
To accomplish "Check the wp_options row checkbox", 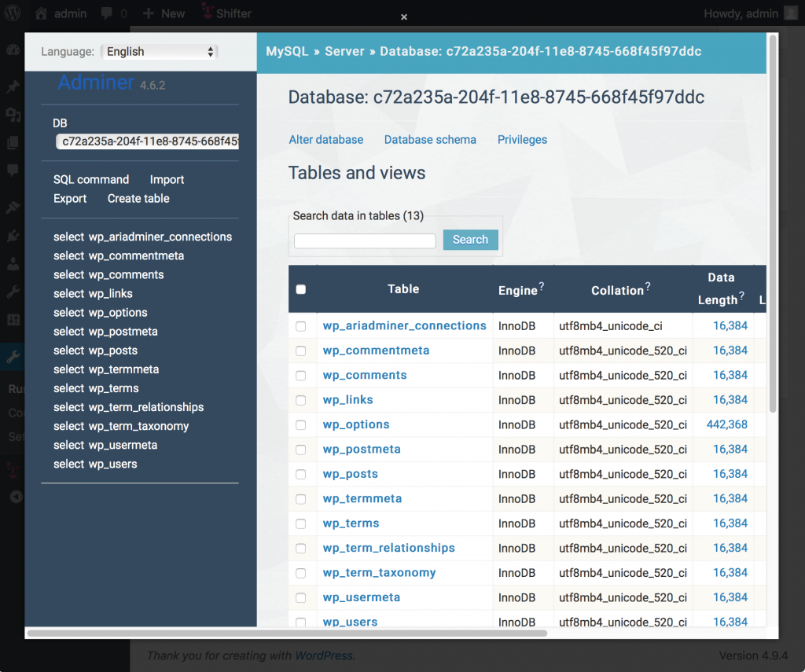I will click(301, 425).
